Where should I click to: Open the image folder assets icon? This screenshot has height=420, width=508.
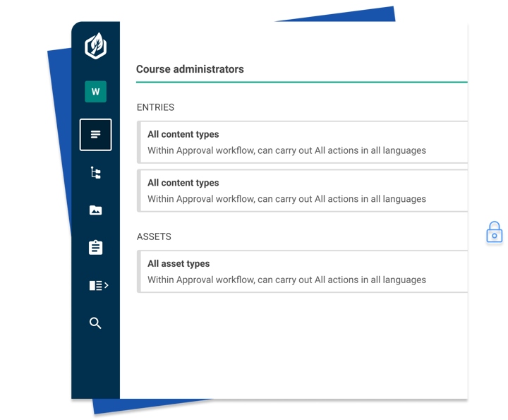click(x=95, y=210)
